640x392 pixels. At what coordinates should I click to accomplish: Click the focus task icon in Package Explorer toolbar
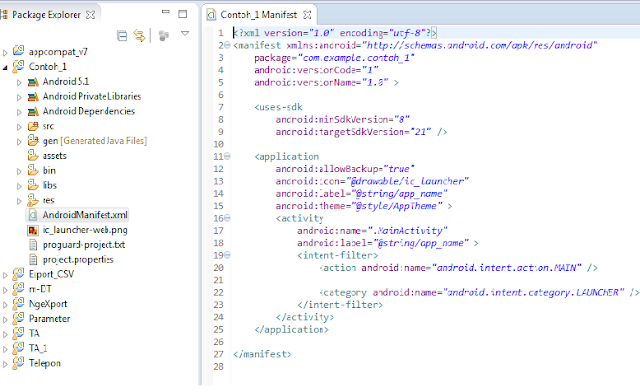164,36
